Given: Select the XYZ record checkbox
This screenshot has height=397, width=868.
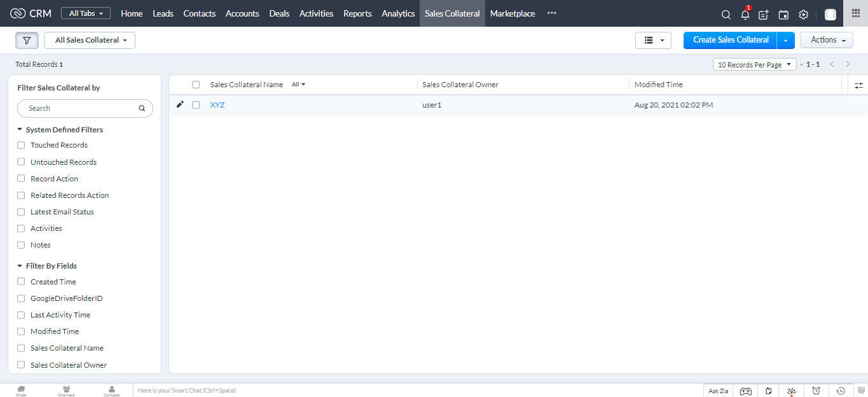Looking at the screenshot, I should [196, 105].
